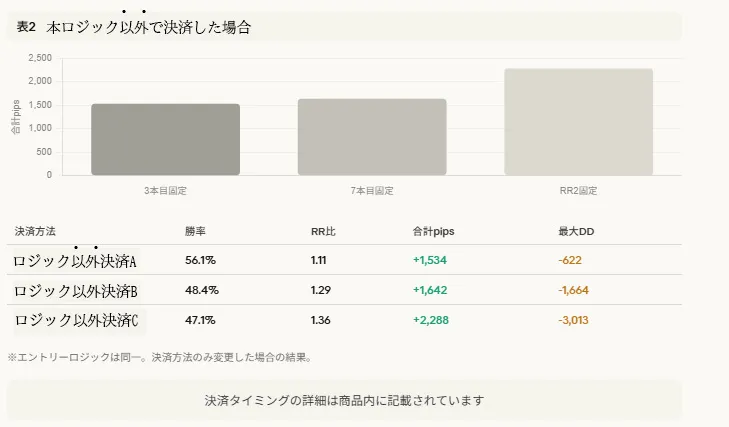The height and width of the screenshot is (427, 729).
Task: Click the 合計pips table column header
Action: [x=433, y=231]
